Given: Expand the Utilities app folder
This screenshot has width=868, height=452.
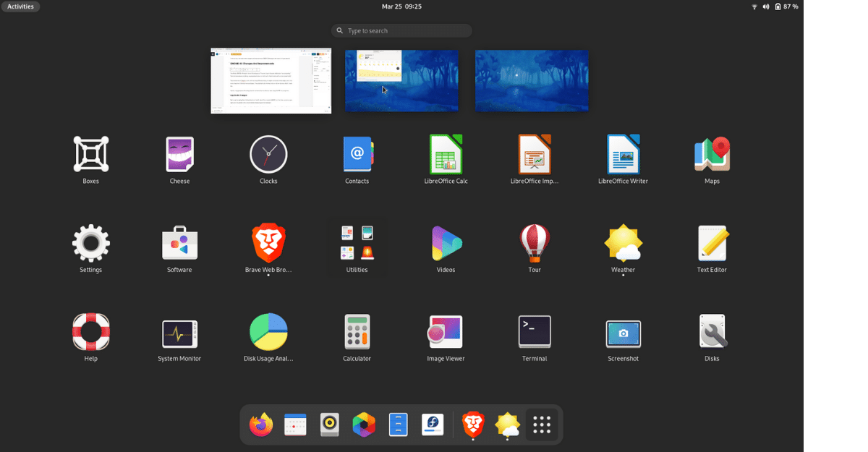Looking at the screenshot, I should (x=357, y=242).
